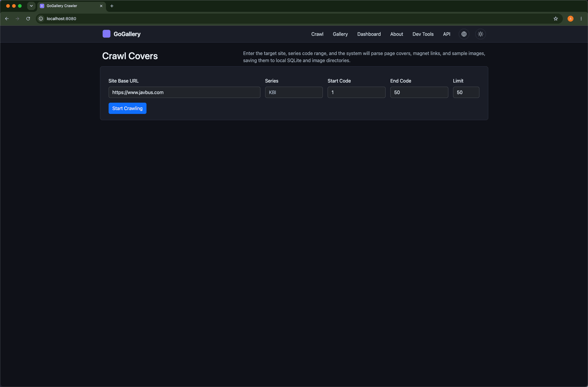Open a new tab with plus button

[112, 6]
